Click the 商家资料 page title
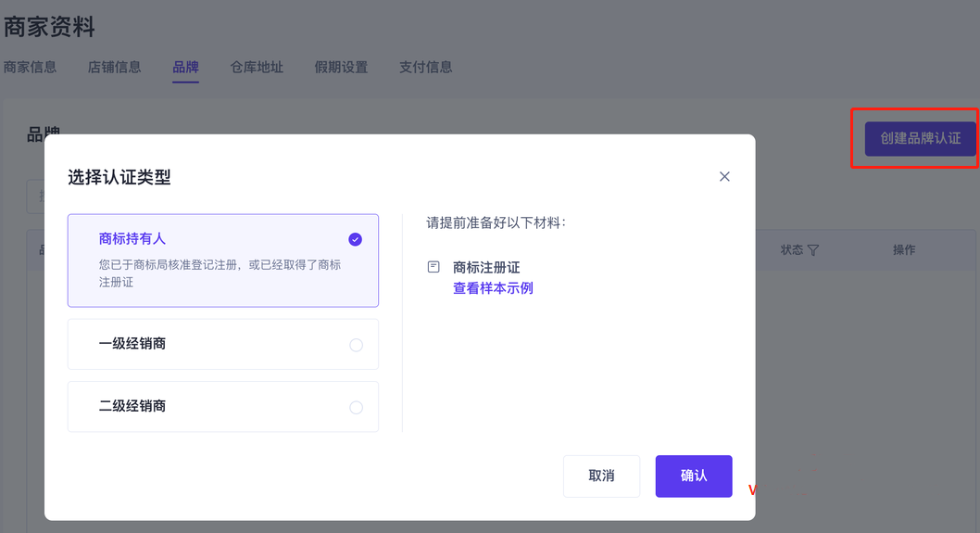Screen dimensions: 980x533 pos(49,27)
